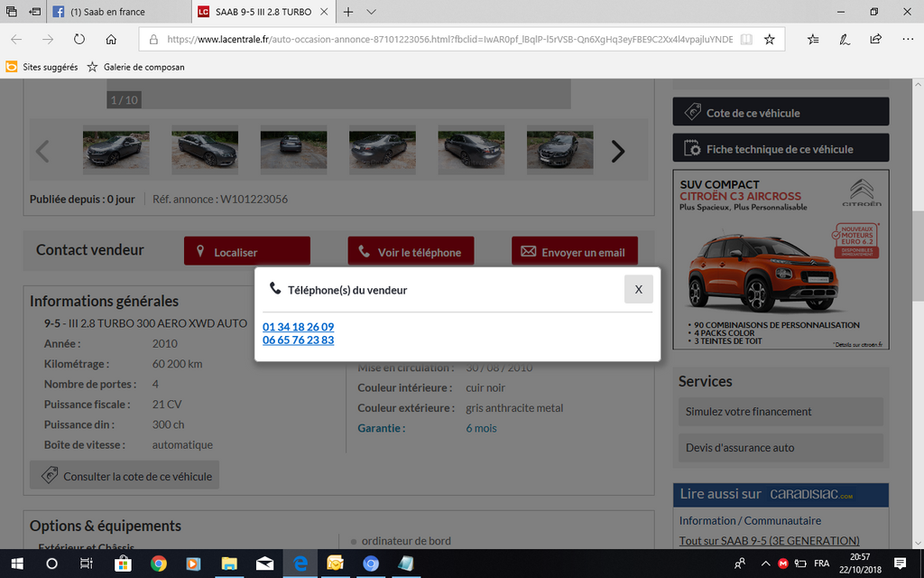Close the SAAB 9-5 tab
924x578 pixels.
click(x=324, y=12)
